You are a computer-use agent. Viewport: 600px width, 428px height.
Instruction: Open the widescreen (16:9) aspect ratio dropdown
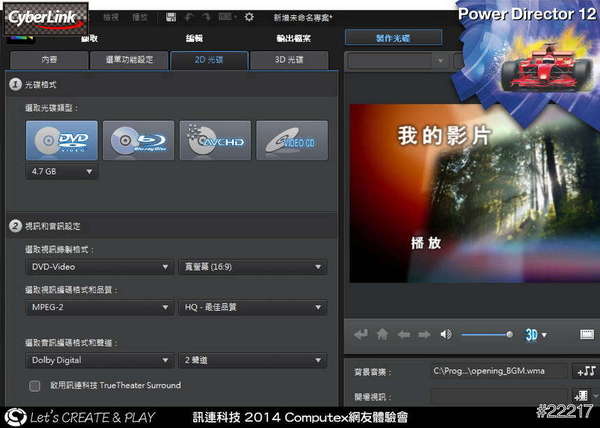[x=253, y=267]
